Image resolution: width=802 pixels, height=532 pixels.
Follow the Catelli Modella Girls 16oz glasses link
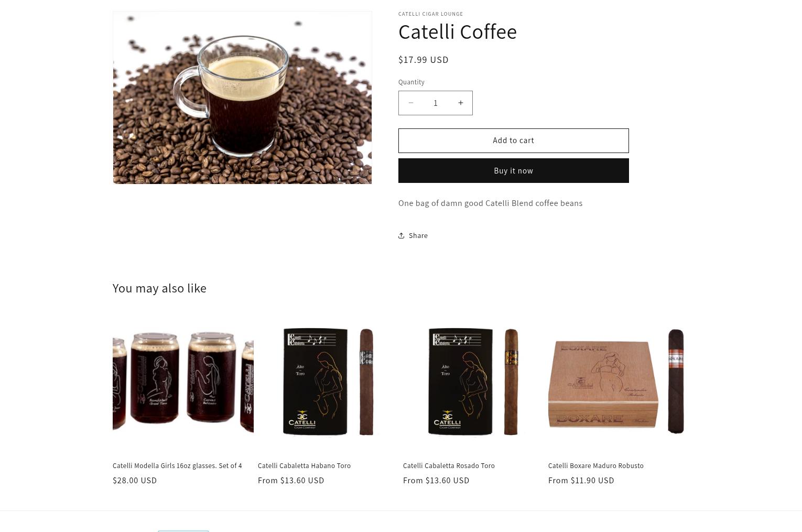tap(177, 465)
